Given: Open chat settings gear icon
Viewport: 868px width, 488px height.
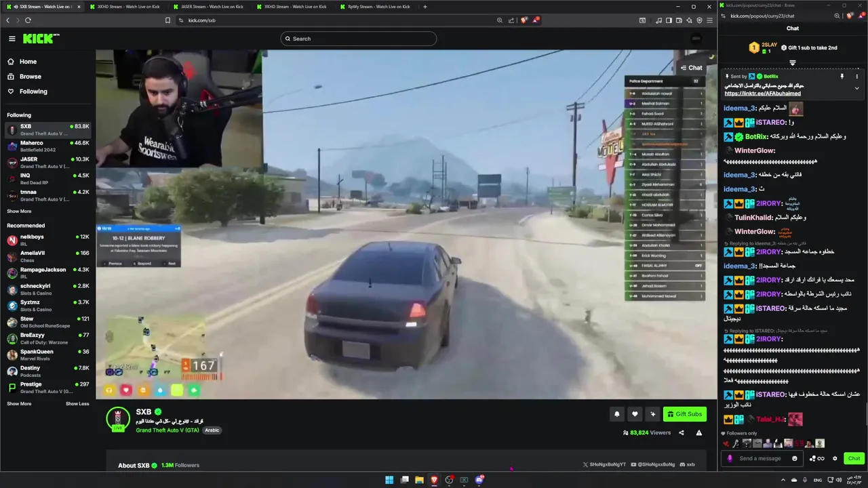Looking at the screenshot, I should click(x=835, y=458).
